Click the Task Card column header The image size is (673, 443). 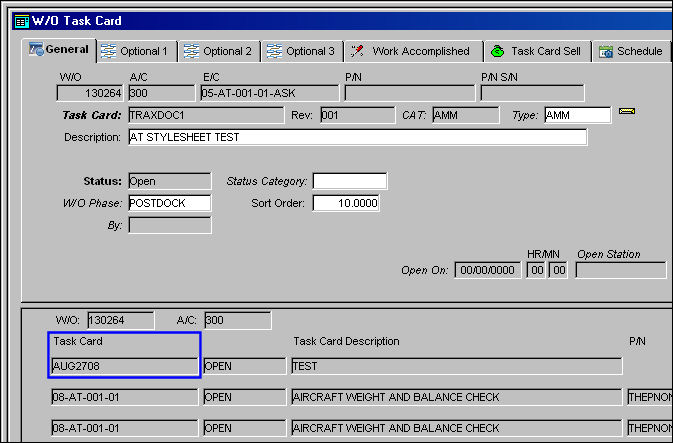pyautogui.click(x=78, y=341)
